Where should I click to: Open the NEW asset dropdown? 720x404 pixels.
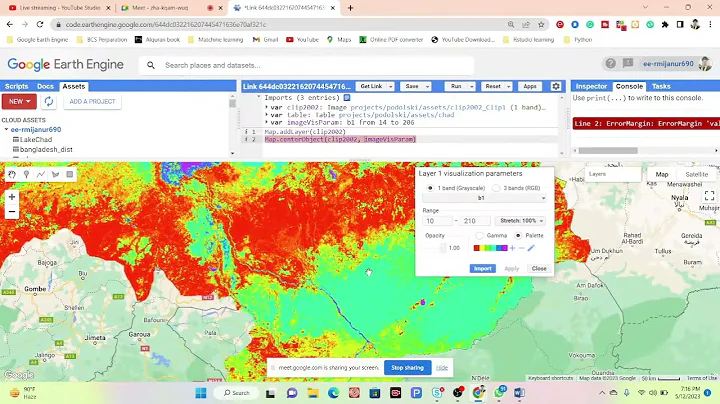click(x=19, y=101)
